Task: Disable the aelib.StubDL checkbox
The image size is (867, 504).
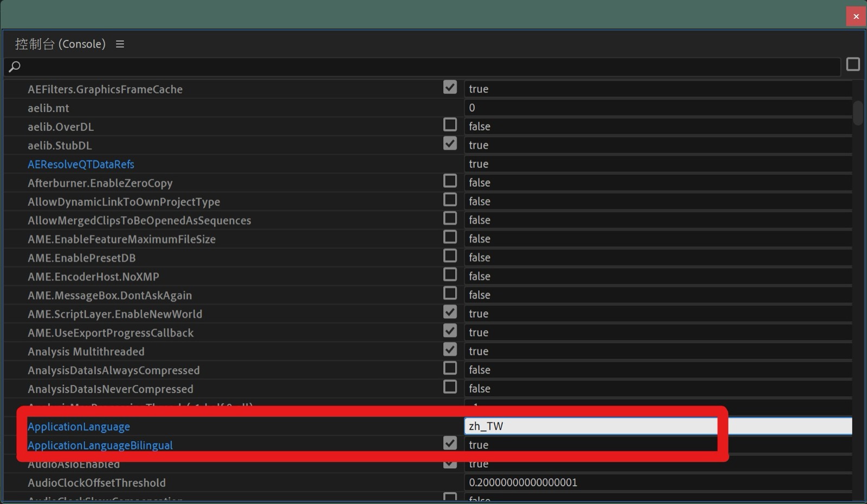Action: pyautogui.click(x=450, y=143)
